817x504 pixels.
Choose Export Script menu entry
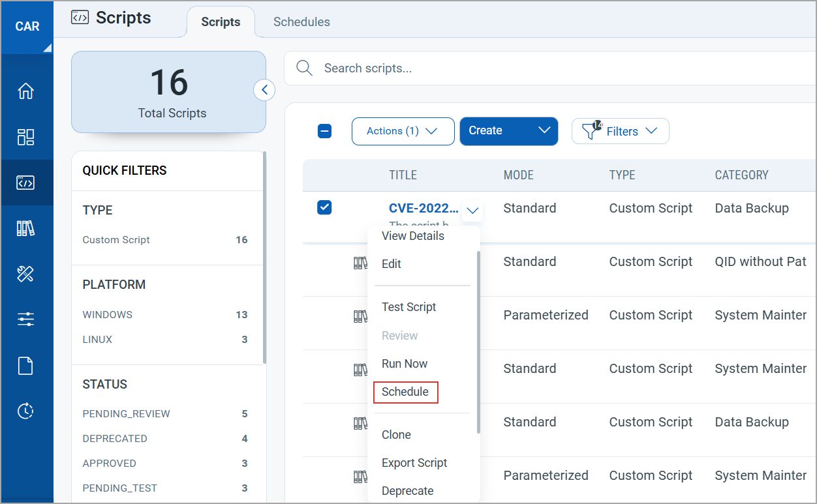click(x=414, y=463)
